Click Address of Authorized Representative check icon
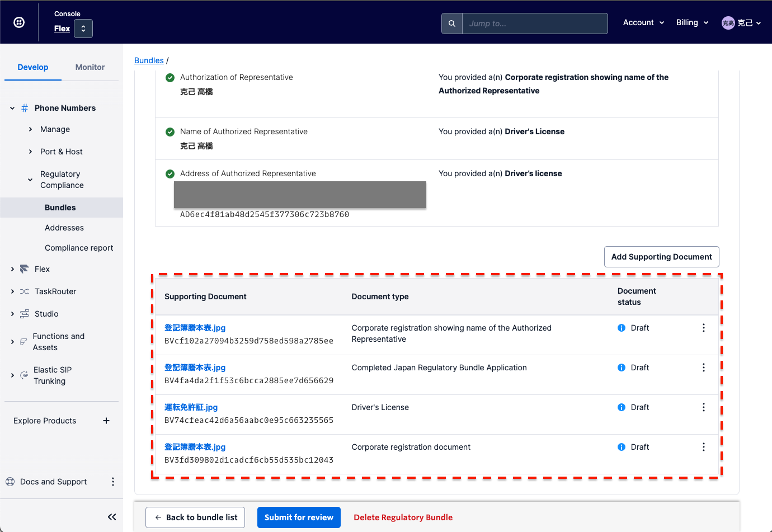The height and width of the screenshot is (532, 772). 170,174
